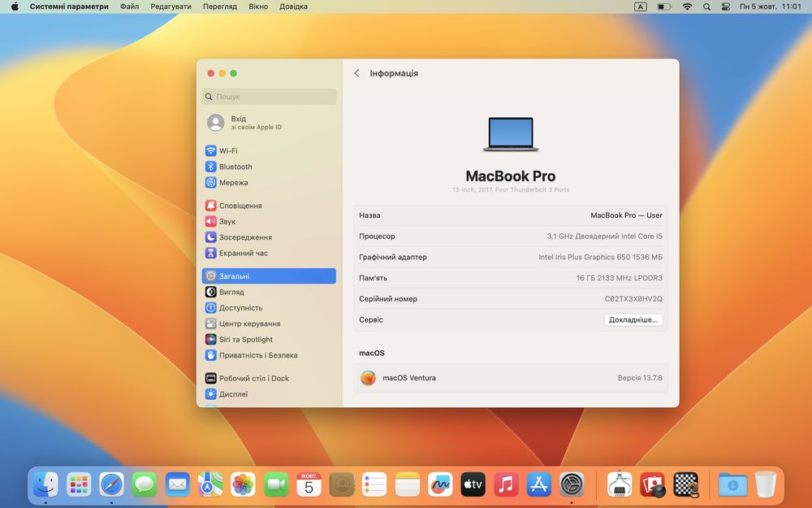
Task: Launch Freeform from the Dock
Action: [440, 484]
